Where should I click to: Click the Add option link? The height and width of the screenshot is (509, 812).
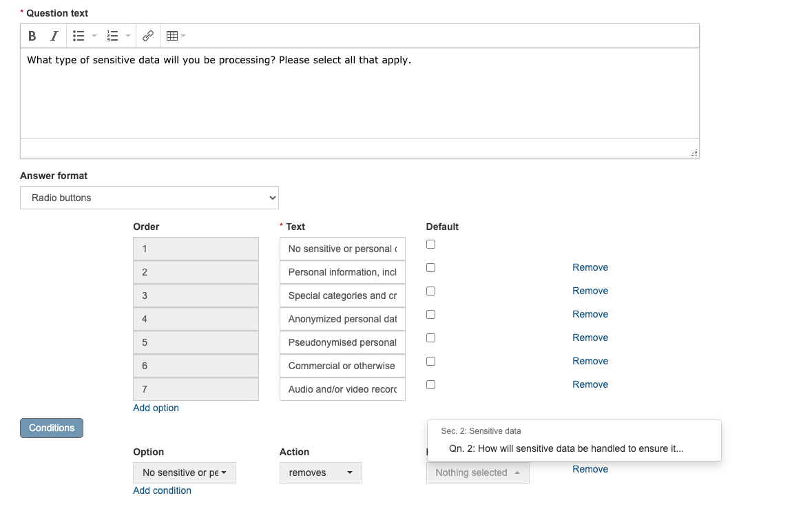[156, 408]
